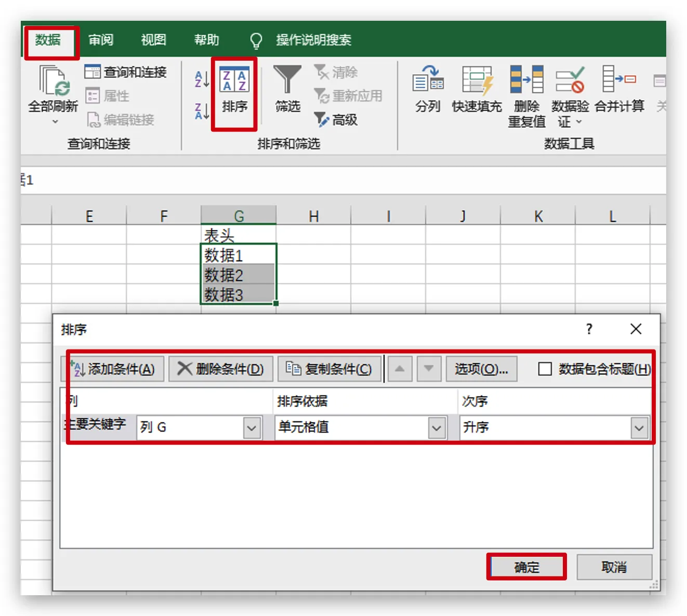This screenshot has width=687, height=616.
Task: Click 编辑链接 in the ribbon
Action: (x=120, y=120)
